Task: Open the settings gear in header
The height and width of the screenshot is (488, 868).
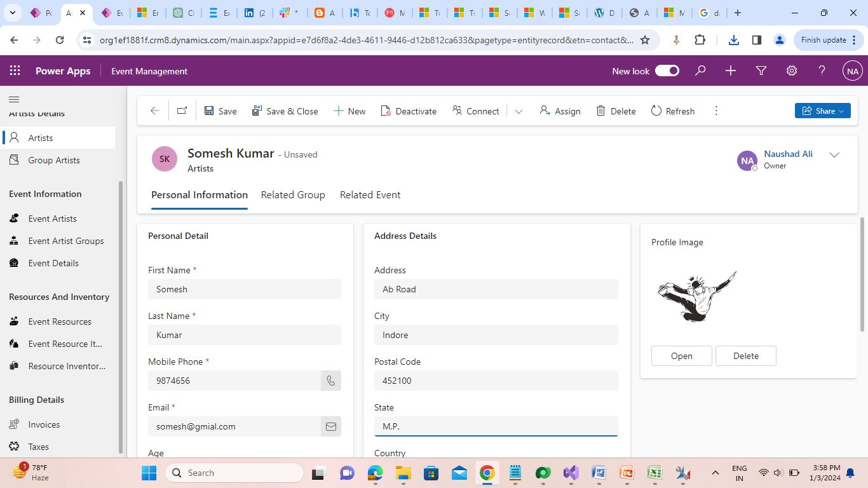Action: click(792, 71)
